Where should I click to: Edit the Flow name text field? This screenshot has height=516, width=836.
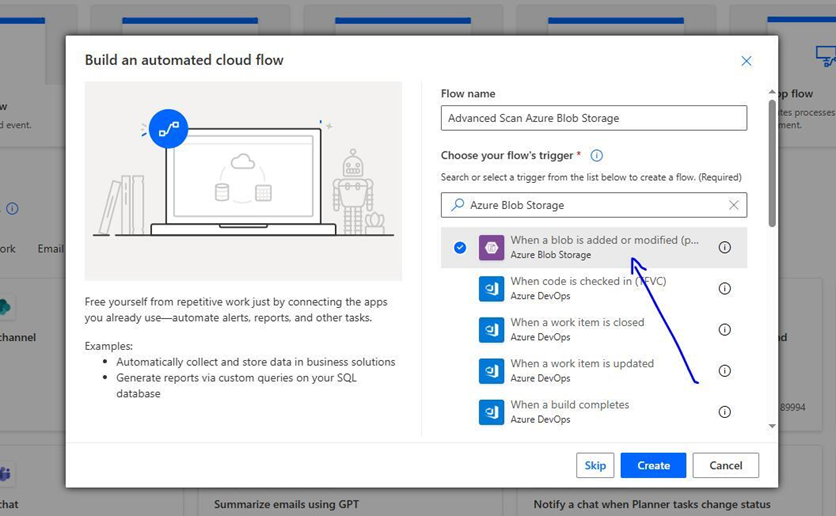[x=593, y=118]
